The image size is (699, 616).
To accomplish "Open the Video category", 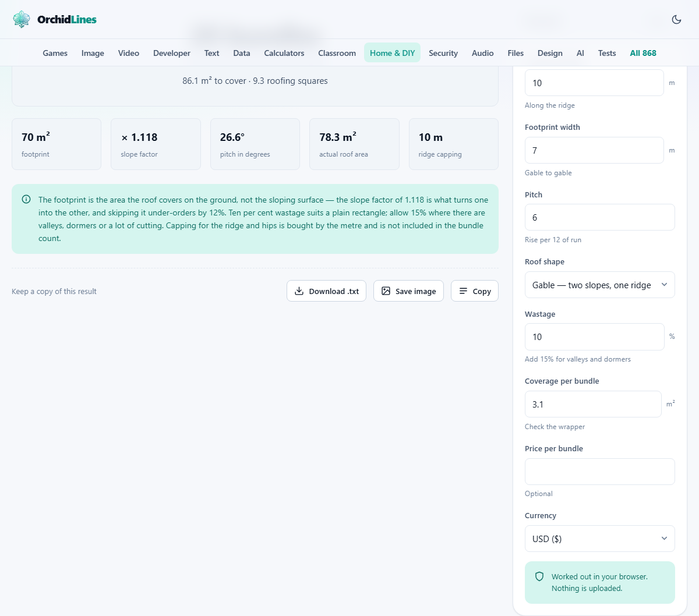I will coord(129,53).
